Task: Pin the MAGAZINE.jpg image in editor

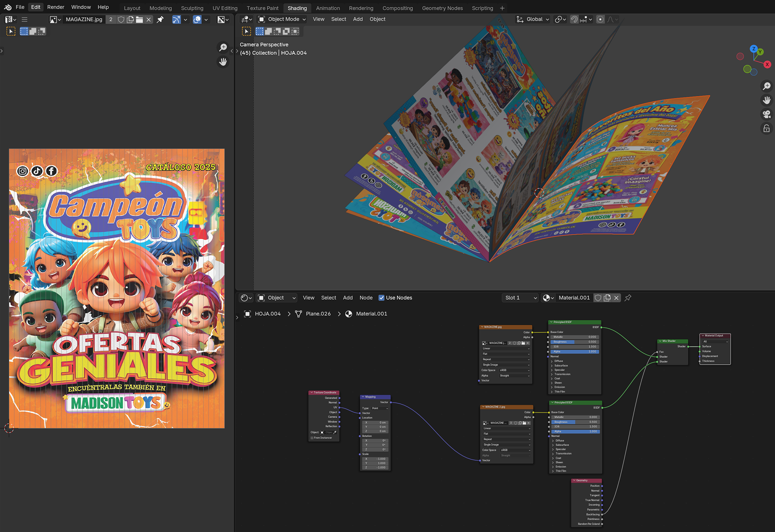Action: (160, 19)
